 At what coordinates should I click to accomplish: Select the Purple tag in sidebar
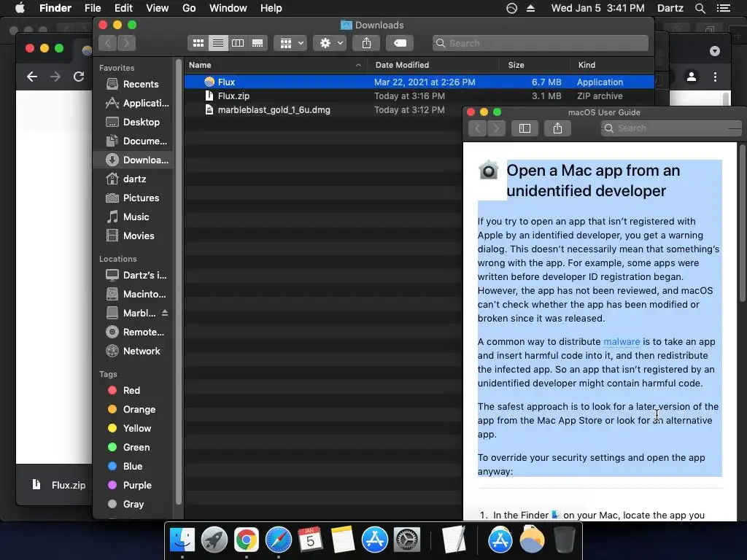[x=133, y=485]
